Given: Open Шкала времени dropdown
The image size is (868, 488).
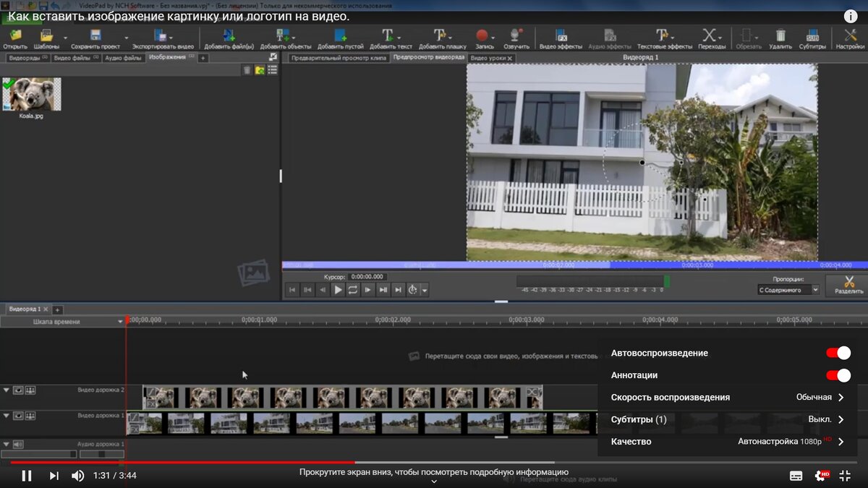Looking at the screenshot, I should pos(121,322).
